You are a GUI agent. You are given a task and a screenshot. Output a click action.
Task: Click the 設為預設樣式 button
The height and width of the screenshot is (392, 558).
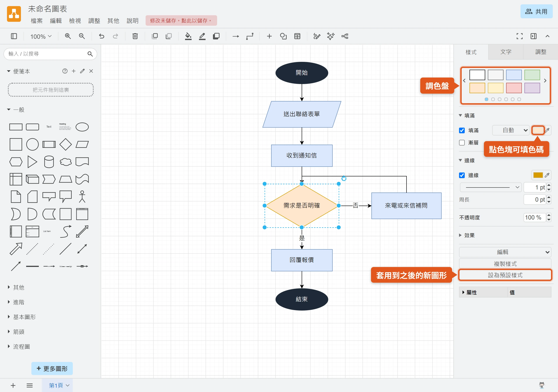(505, 275)
